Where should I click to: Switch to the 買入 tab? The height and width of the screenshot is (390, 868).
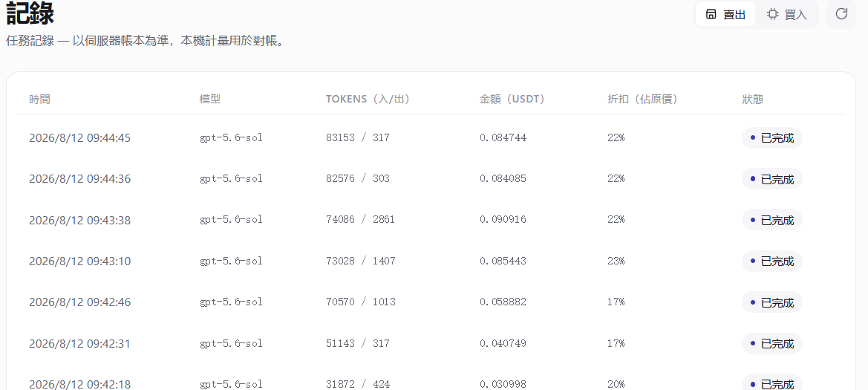pyautogui.click(x=786, y=15)
